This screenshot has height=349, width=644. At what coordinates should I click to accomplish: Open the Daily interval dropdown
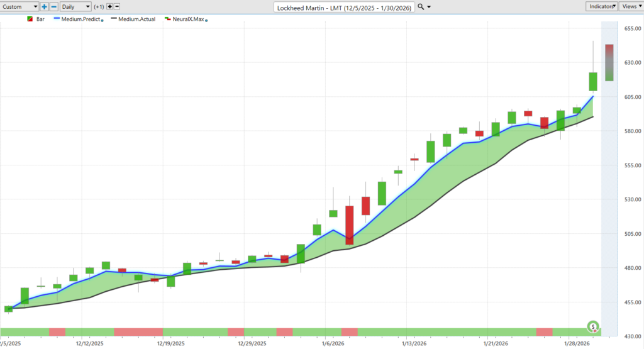[75, 6]
